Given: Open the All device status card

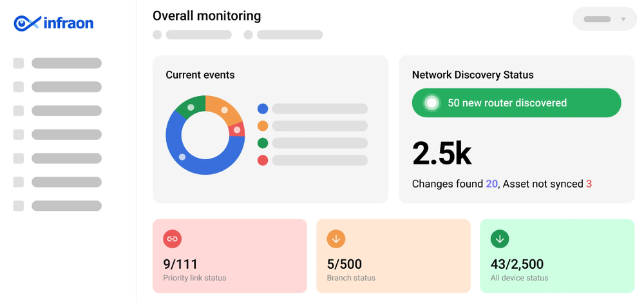Looking at the screenshot, I should (557, 256).
